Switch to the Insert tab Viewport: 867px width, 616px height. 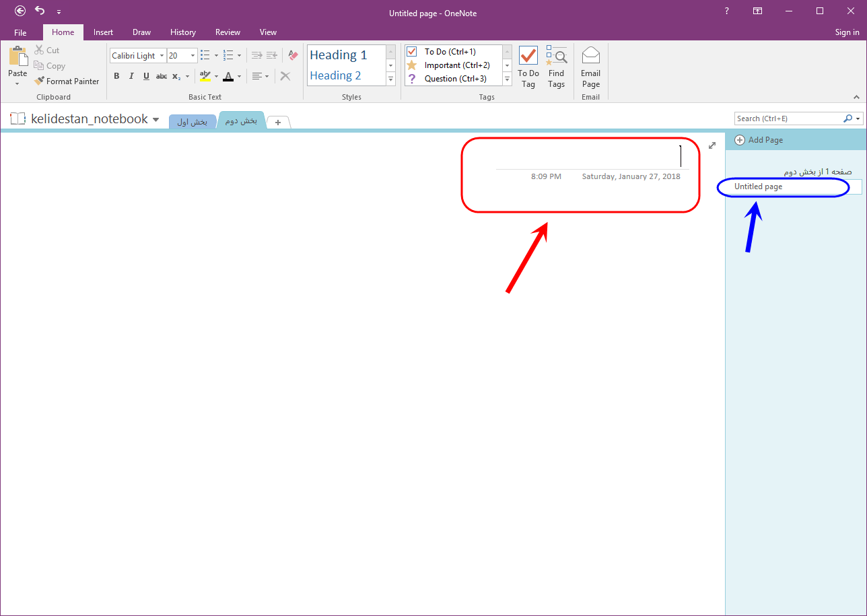coord(103,32)
